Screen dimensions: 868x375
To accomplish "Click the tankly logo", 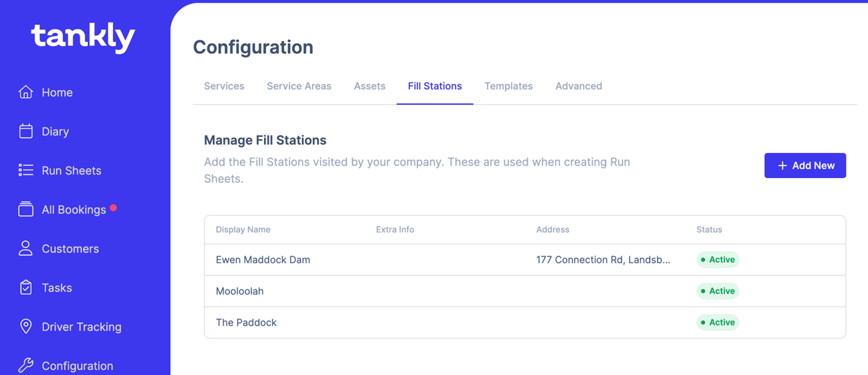I will [x=83, y=37].
